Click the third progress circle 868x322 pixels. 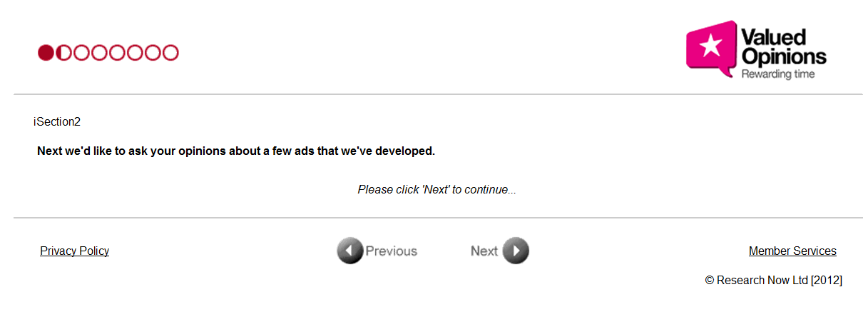82,53
